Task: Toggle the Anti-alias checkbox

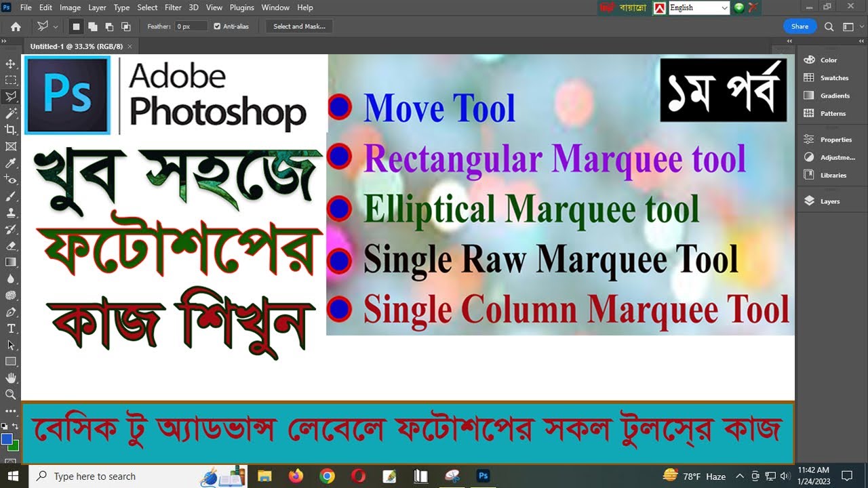Action: 217,26
